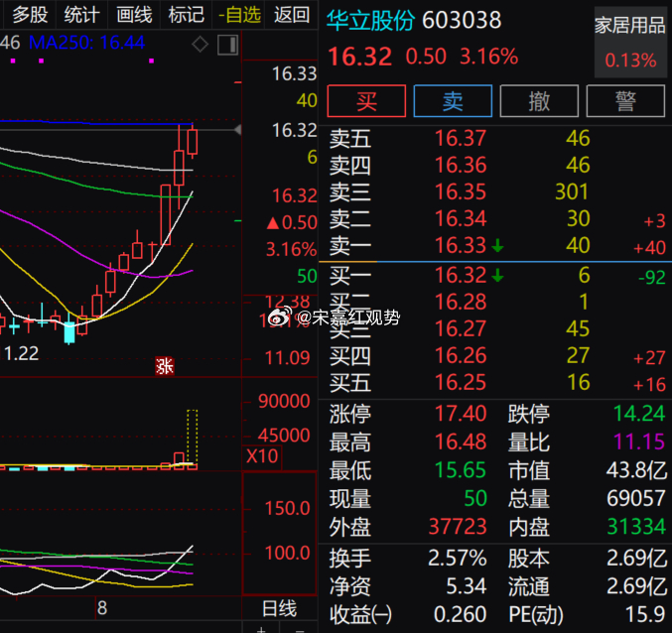The width and height of the screenshot is (672, 633).
Task: Select bid price 16.27
Action: (461, 329)
